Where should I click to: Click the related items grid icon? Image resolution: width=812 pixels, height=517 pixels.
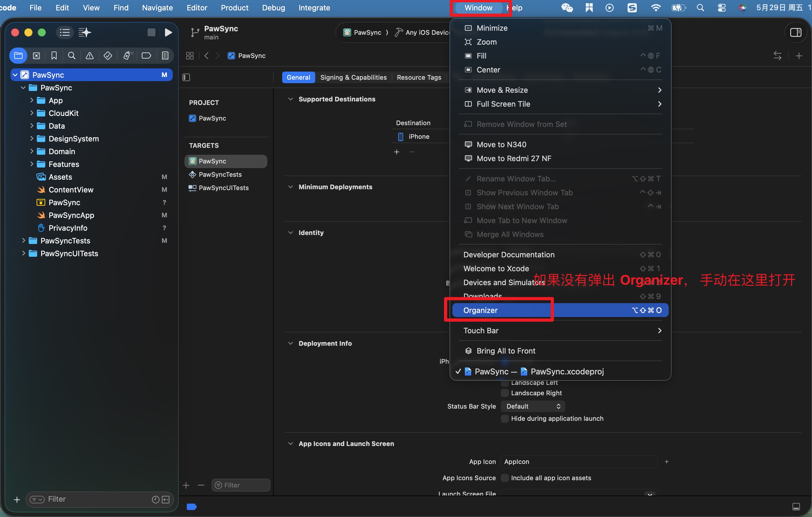[x=190, y=56]
